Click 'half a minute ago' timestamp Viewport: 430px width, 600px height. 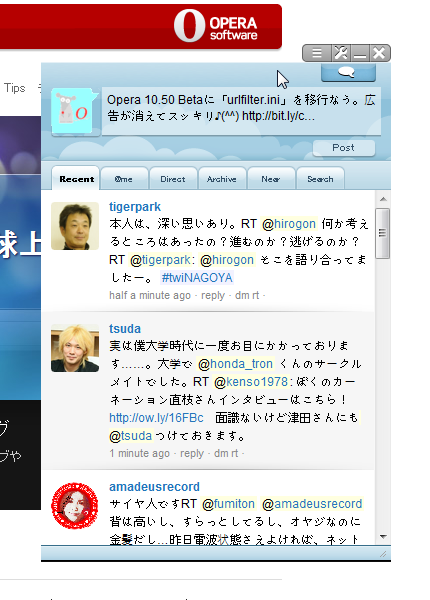pos(150,295)
